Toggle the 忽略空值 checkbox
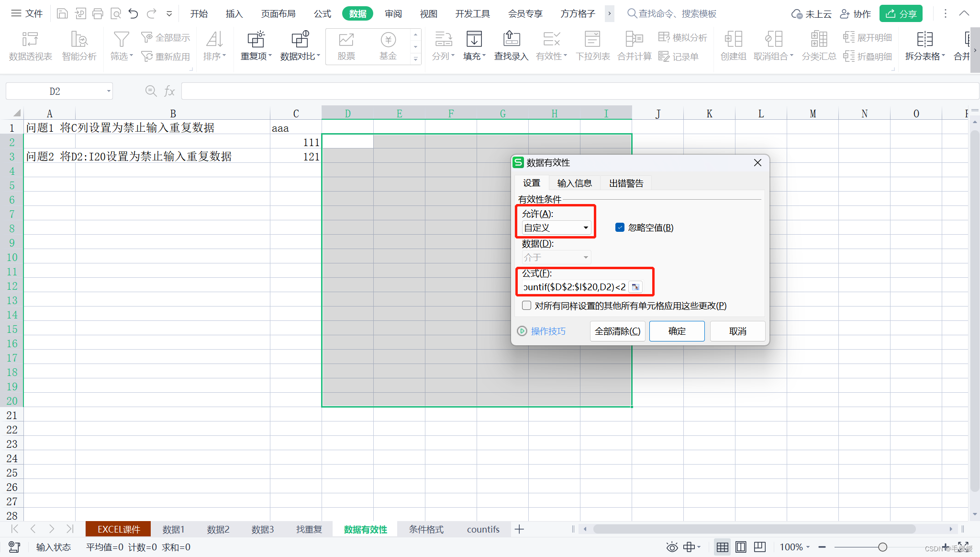Image resolution: width=980 pixels, height=557 pixels. (x=620, y=227)
